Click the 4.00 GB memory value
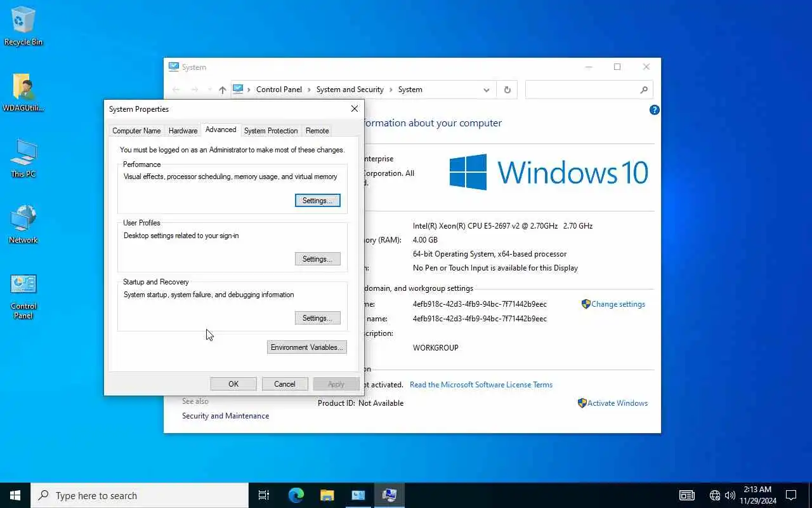 click(x=425, y=240)
